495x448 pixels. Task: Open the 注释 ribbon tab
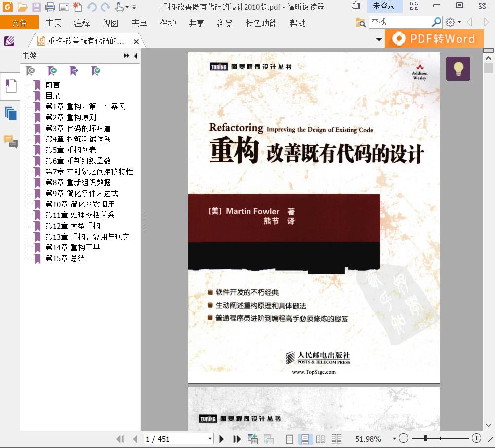click(82, 23)
